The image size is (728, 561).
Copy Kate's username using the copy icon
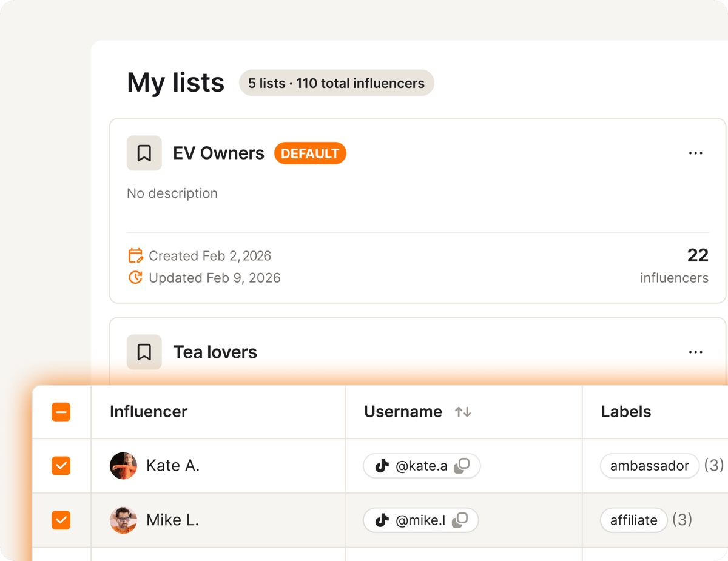tap(462, 466)
